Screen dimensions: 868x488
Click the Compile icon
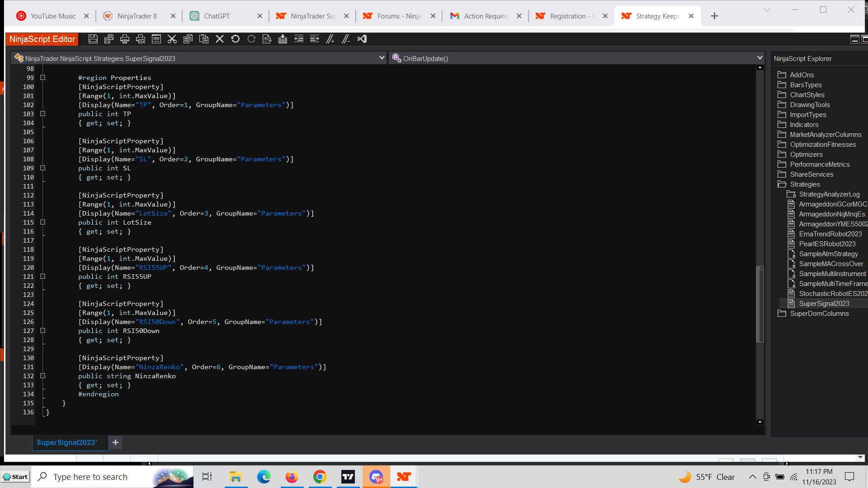click(283, 39)
